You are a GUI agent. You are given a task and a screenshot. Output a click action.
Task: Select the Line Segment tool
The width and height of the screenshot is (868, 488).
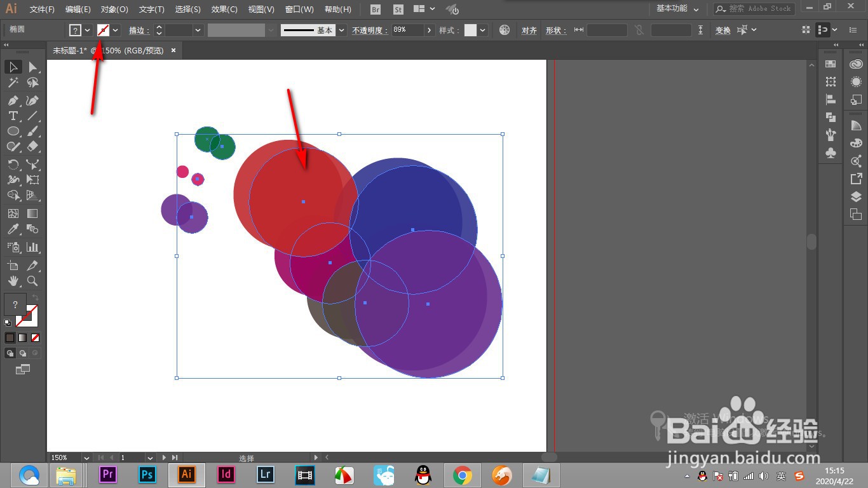point(32,116)
